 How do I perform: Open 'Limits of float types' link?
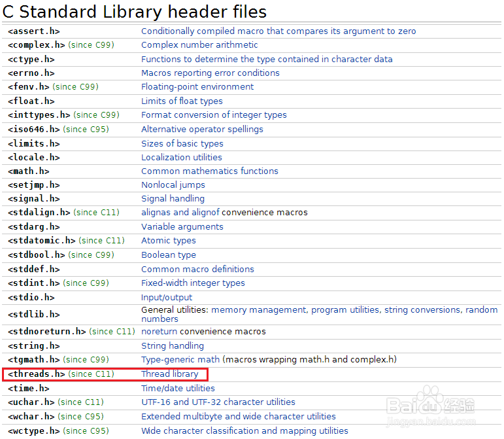[182, 101]
